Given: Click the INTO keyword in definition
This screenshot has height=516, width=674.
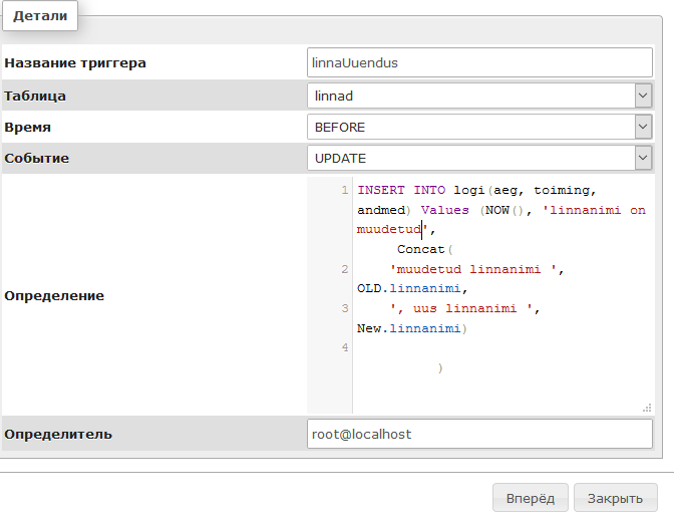Looking at the screenshot, I should coord(429,190).
